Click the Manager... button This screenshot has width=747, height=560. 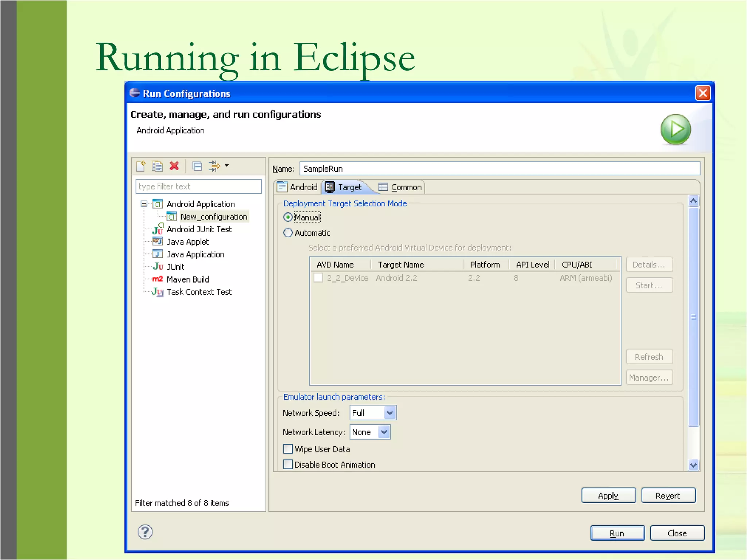coord(649,378)
